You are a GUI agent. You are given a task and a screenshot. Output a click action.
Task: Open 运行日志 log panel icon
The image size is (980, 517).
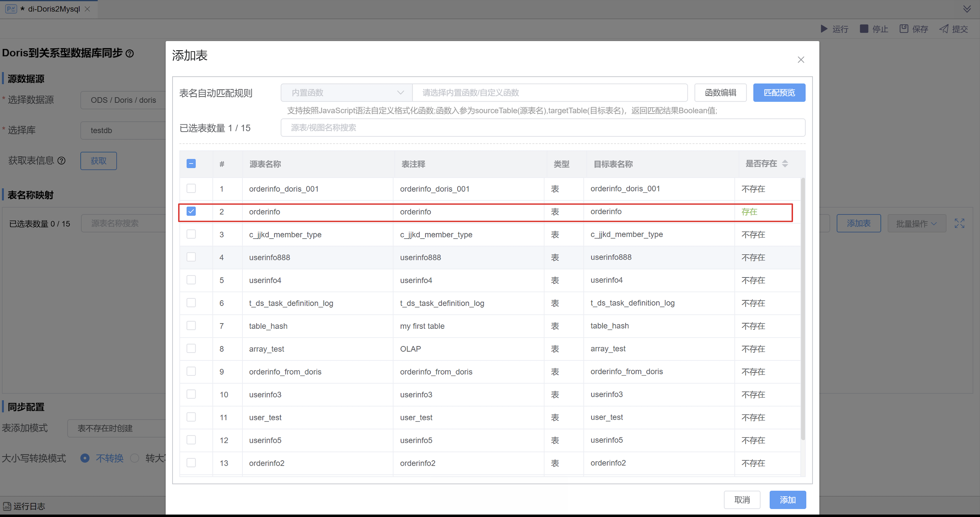pyautogui.click(x=7, y=506)
